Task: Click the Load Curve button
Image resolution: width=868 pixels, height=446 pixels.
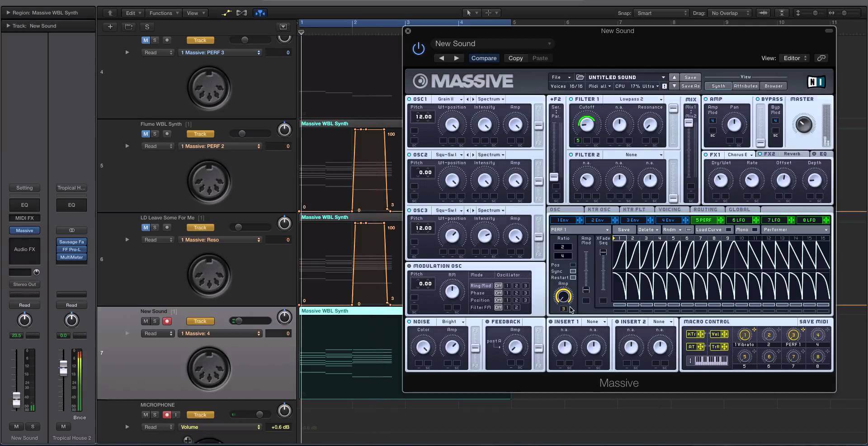Action: click(709, 230)
